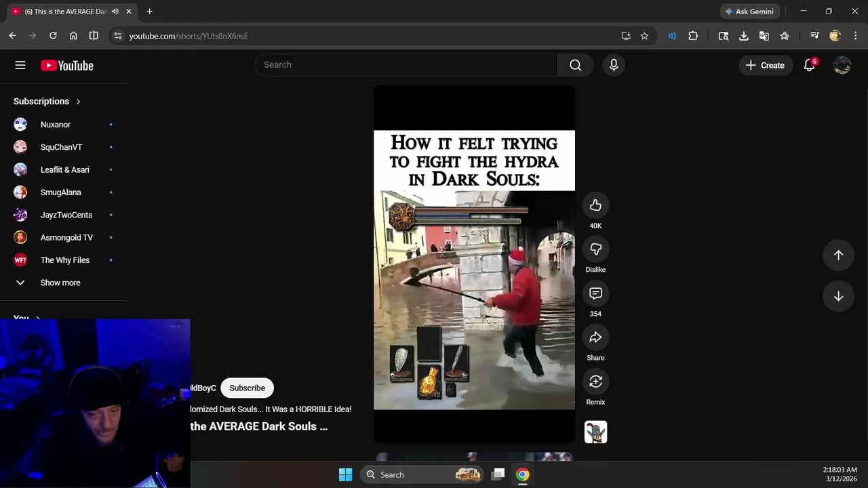Click the blue sound waves extension icon
Viewport: 868px width, 488px height.
(672, 36)
